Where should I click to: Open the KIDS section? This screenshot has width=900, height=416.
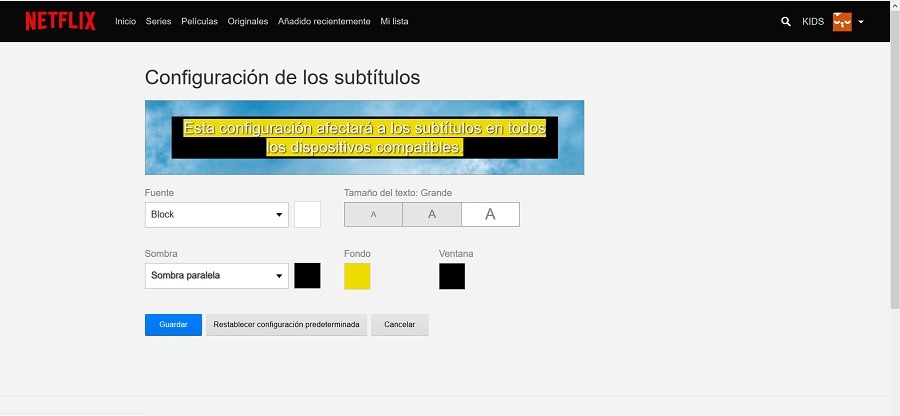[x=813, y=22]
